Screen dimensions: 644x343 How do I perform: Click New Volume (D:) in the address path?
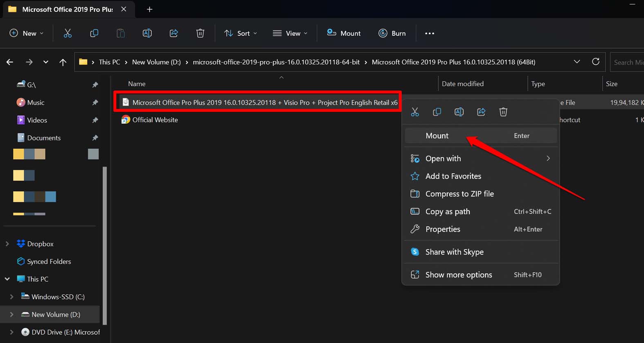point(156,62)
